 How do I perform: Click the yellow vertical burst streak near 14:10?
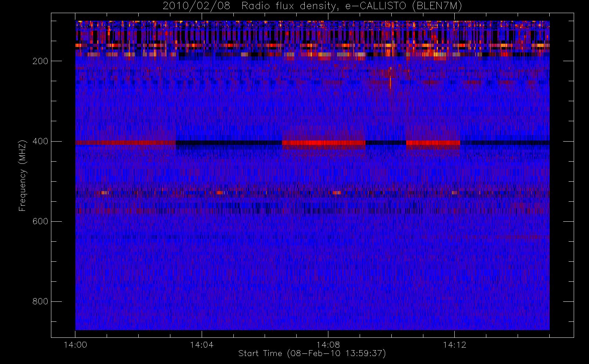390,82
